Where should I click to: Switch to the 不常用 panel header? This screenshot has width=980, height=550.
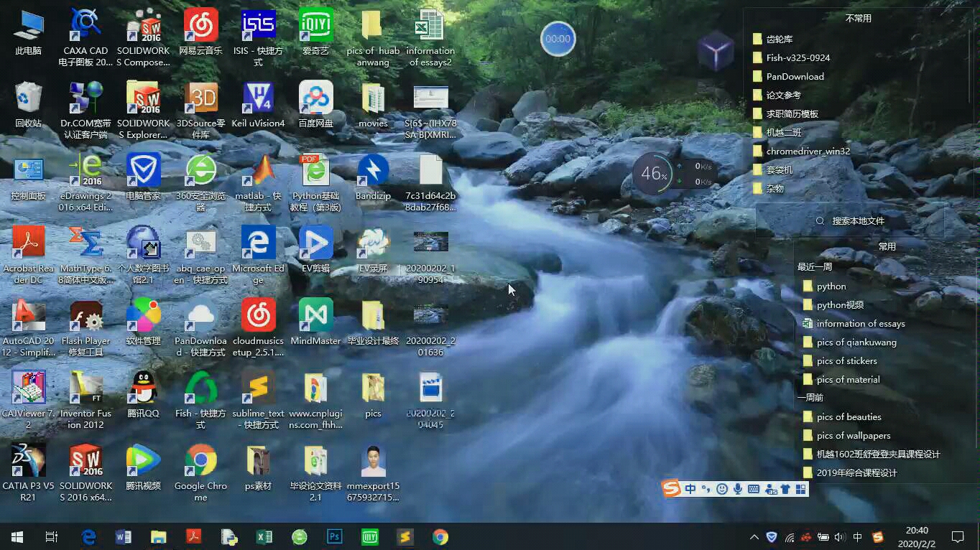tap(858, 19)
